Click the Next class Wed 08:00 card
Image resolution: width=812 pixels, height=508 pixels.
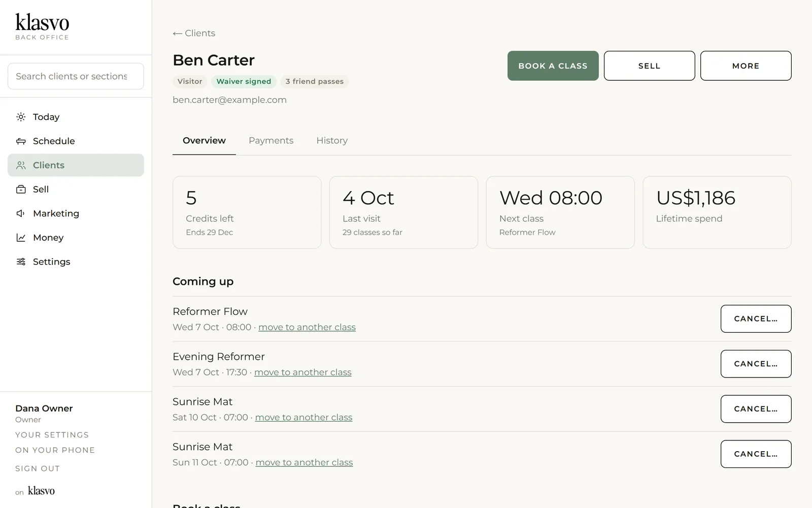(560, 212)
